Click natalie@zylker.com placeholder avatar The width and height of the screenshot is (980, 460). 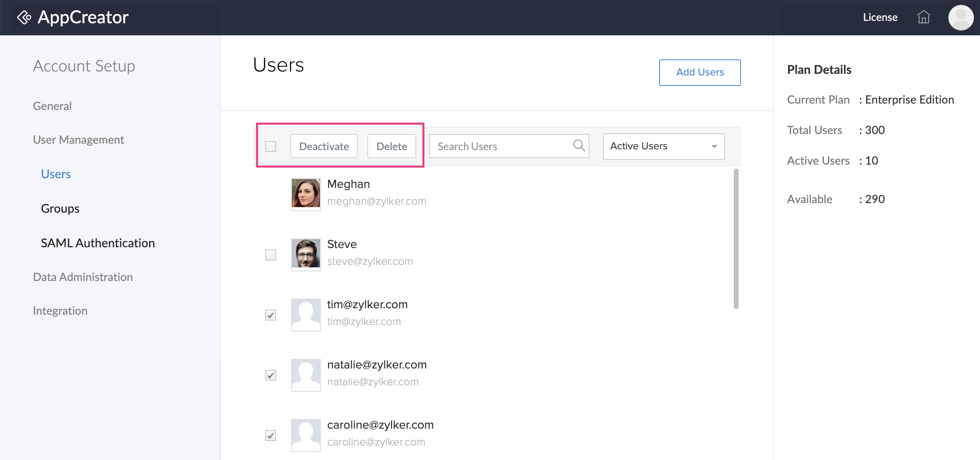click(306, 375)
